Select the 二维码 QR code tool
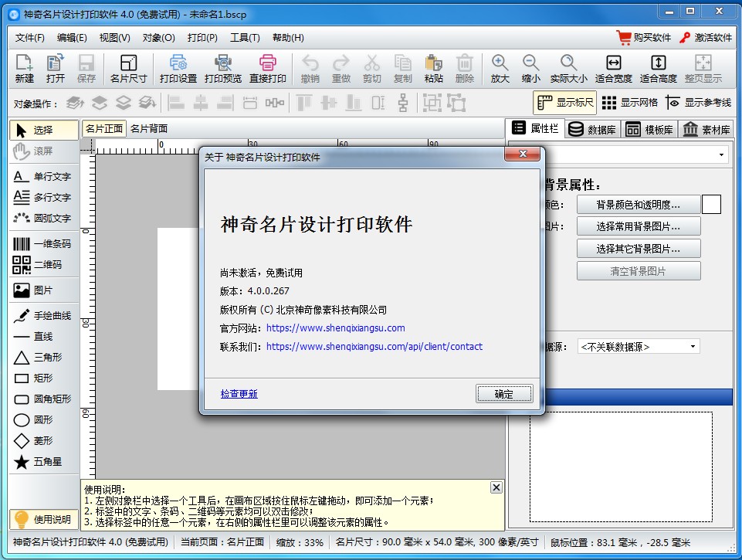The width and height of the screenshot is (742, 560). [x=43, y=265]
